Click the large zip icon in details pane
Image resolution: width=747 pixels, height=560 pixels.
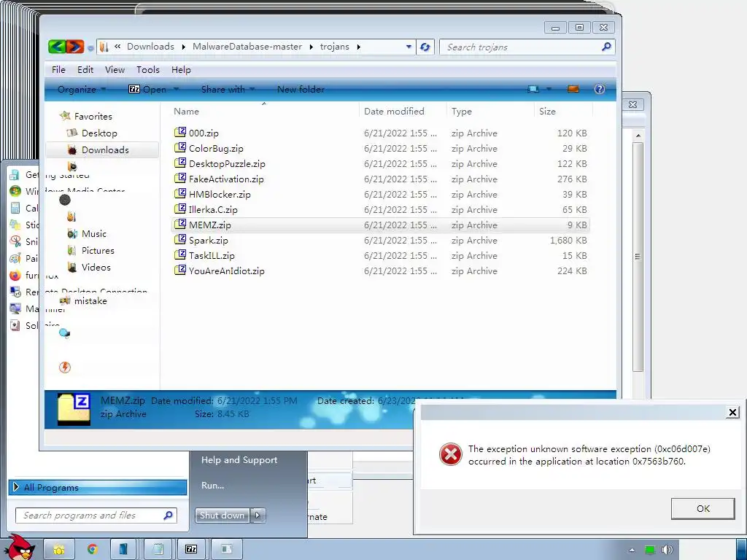point(74,409)
